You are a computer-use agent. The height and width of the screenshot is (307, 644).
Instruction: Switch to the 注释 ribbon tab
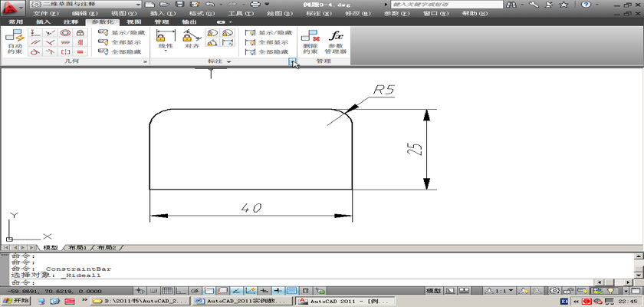point(71,21)
